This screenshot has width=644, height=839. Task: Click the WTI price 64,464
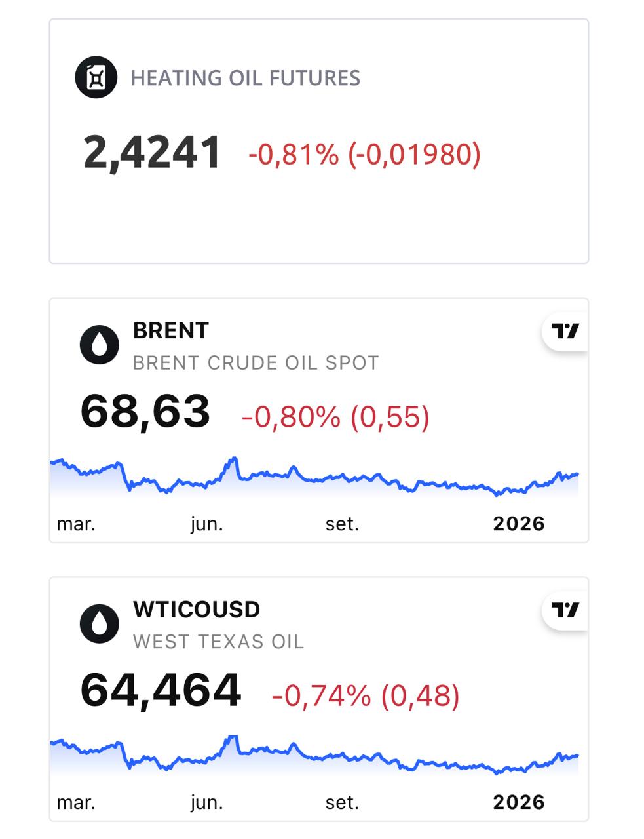(161, 691)
